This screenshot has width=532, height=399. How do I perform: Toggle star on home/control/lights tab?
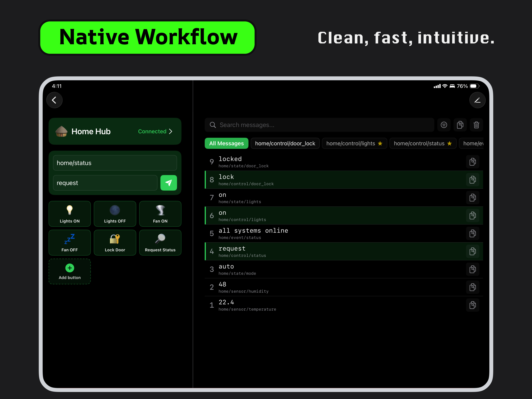380,143
